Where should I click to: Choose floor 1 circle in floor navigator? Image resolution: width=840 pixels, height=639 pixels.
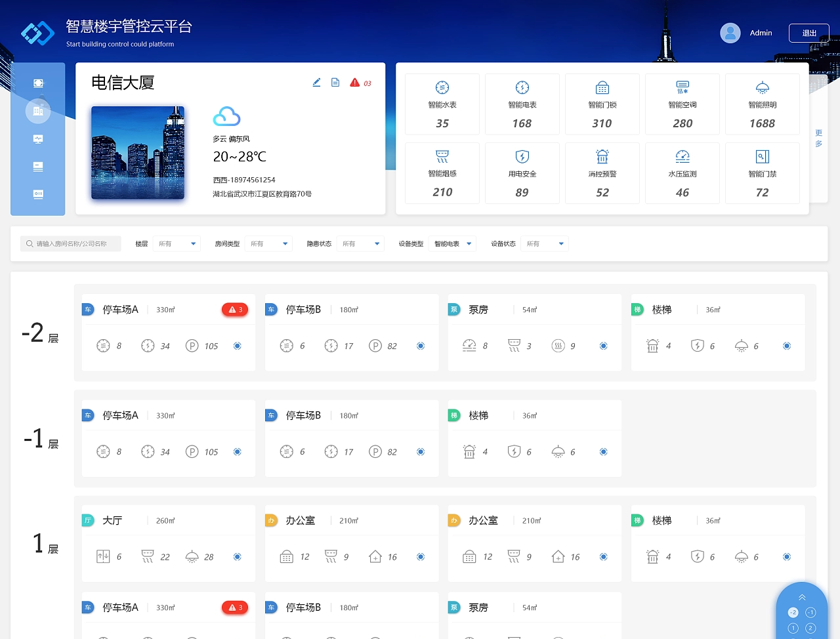click(793, 628)
